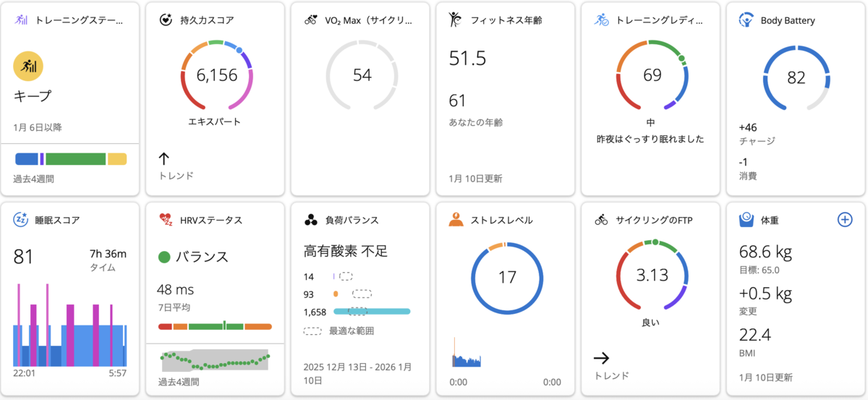Click the ストレスレベル person icon

pyautogui.click(x=456, y=219)
